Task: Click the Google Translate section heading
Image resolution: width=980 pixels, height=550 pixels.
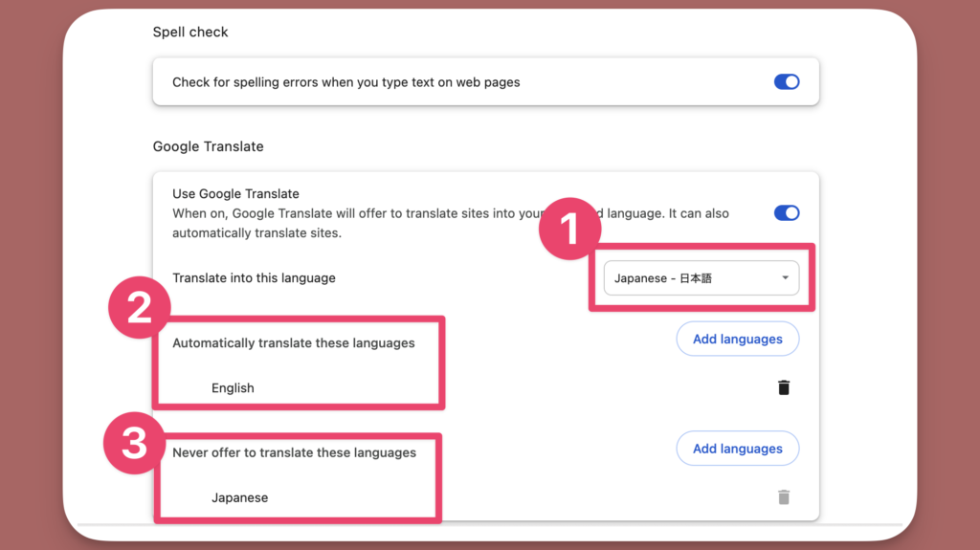Action: coord(208,146)
